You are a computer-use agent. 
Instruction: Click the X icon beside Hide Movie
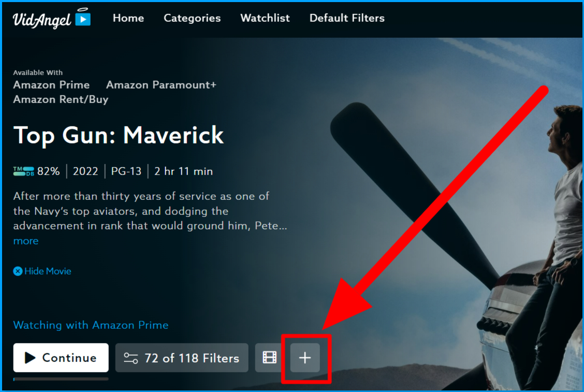click(x=18, y=271)
